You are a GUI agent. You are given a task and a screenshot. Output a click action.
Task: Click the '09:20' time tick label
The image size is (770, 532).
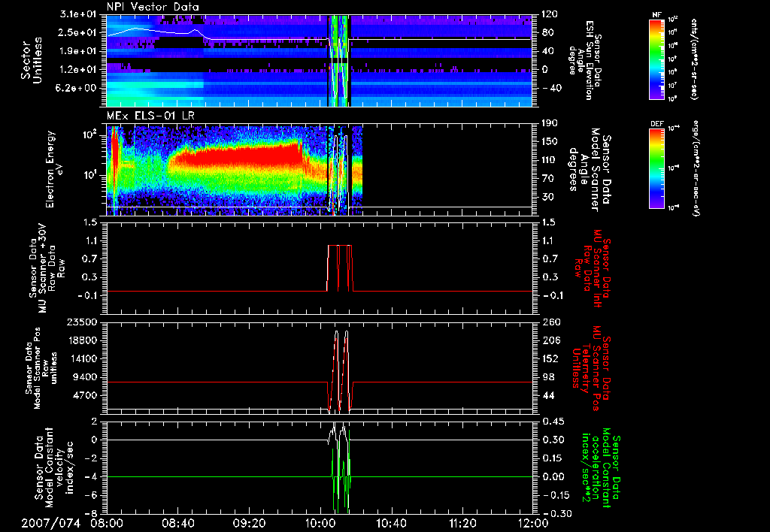[249, 524]
